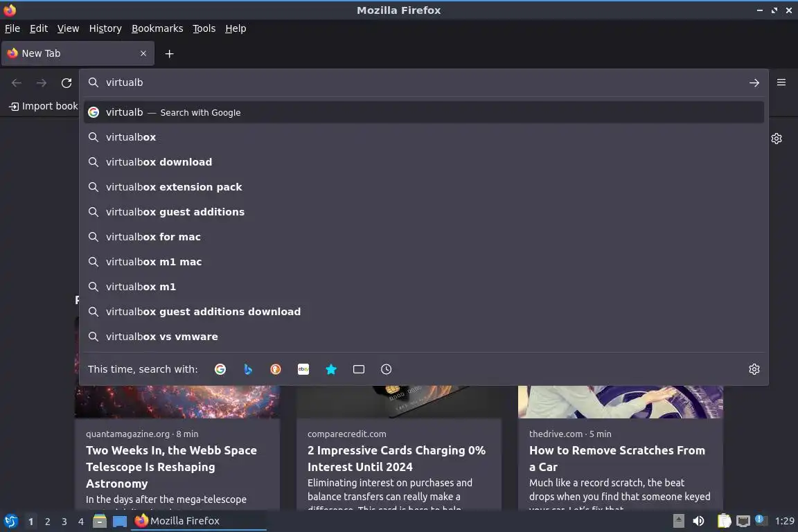This screenshot has height=532, width=798.
Task: Search bookmarks using the star icon
Action: pyautogui.click(x=331, y=369)
